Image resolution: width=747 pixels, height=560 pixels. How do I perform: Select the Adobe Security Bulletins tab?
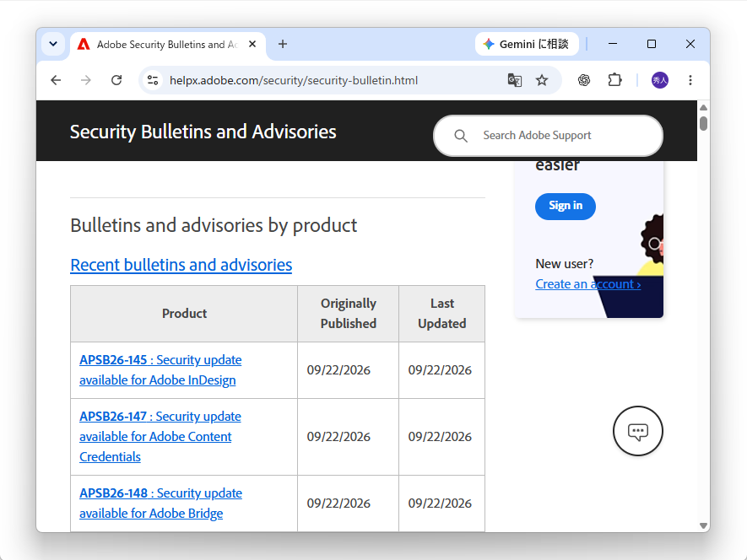(168, 45)
